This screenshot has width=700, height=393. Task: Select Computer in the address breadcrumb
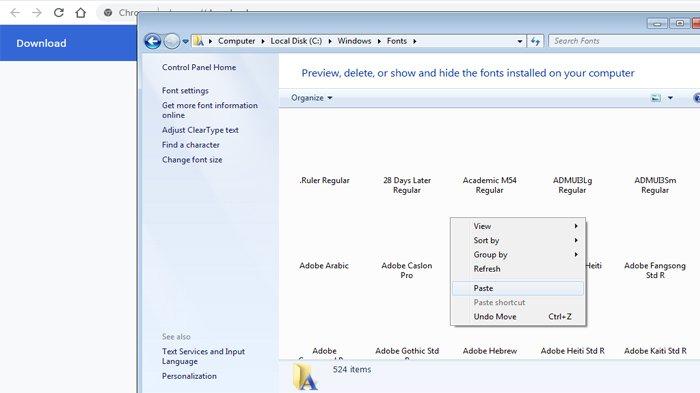pos(236,41)
